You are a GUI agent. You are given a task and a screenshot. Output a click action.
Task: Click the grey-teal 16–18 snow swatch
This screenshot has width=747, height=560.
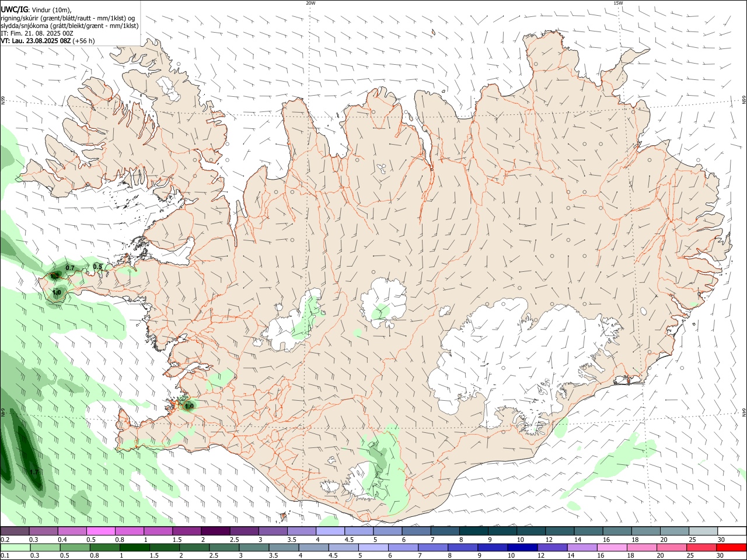coord(617,531)
